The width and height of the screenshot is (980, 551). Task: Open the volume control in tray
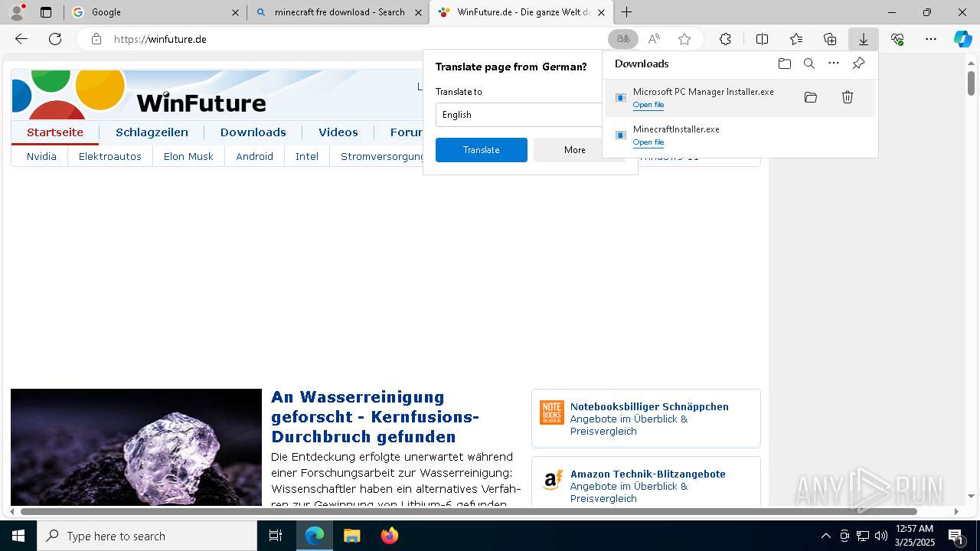(x=880, y=536)
